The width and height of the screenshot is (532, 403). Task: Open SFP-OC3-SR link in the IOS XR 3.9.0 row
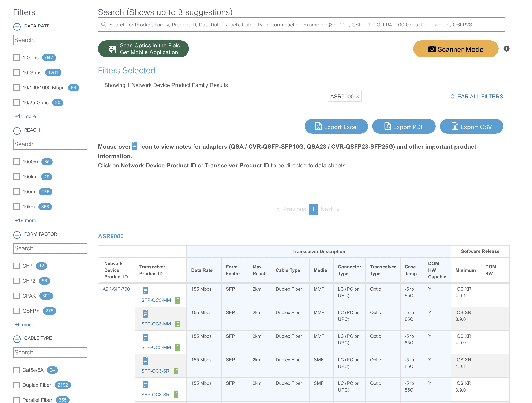pyautogui.click(x=155, y=395)
